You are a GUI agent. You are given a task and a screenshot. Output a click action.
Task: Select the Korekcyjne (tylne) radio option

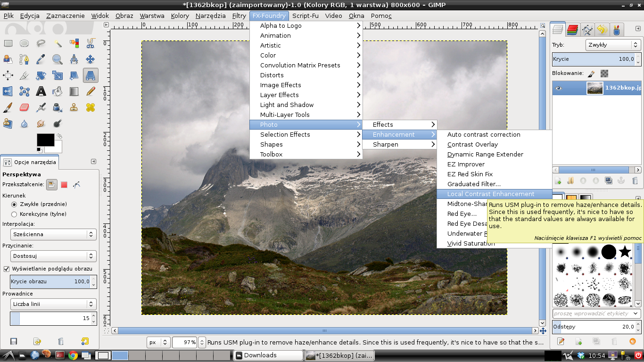14,214
